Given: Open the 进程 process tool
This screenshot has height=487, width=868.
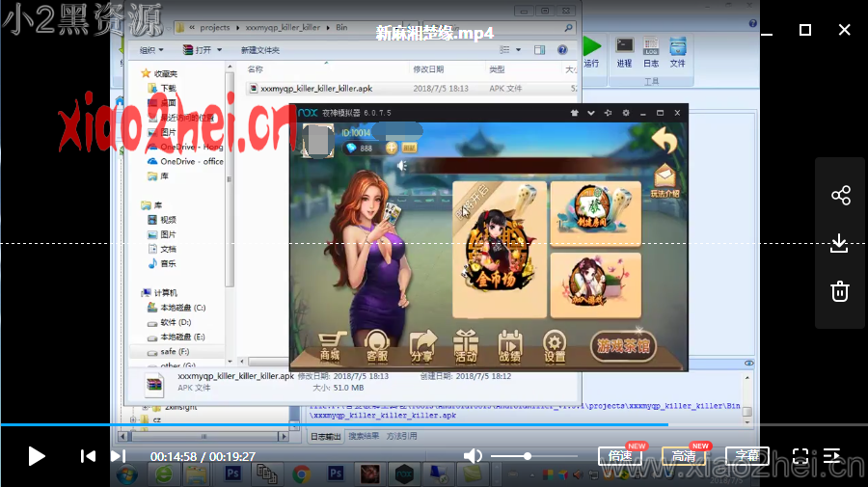Looking at the screenshot, I should [624, 53].
